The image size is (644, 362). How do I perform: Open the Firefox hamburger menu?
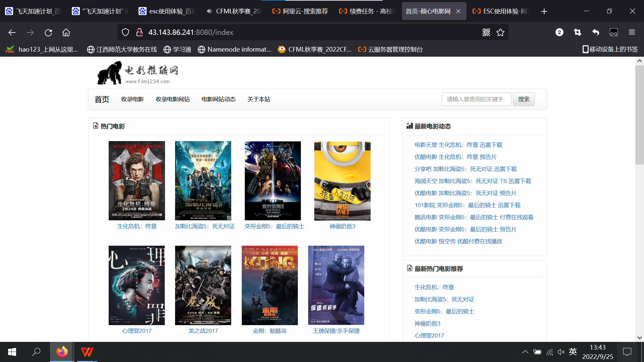632,32
